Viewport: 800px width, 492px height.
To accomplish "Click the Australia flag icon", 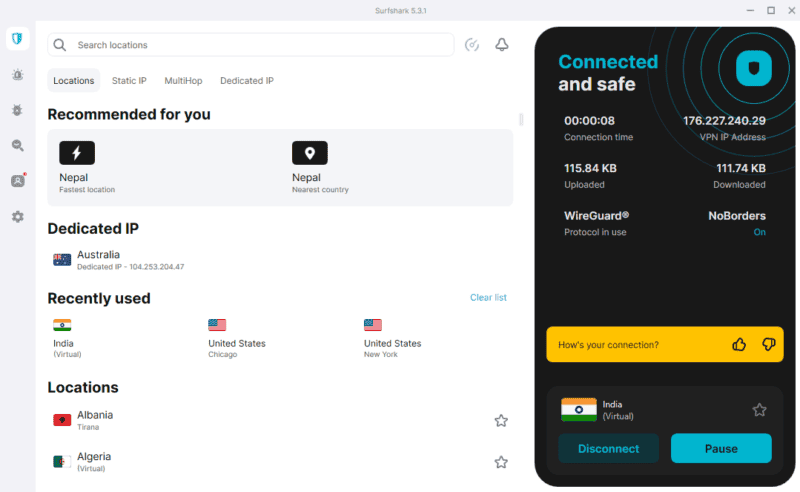I will (x=62, y=260).
